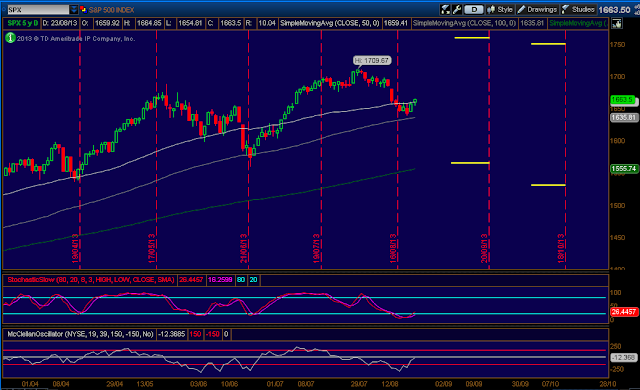Click the stochastic 80 level value box
Screen dimensions: 640x390
coord(241,280)
